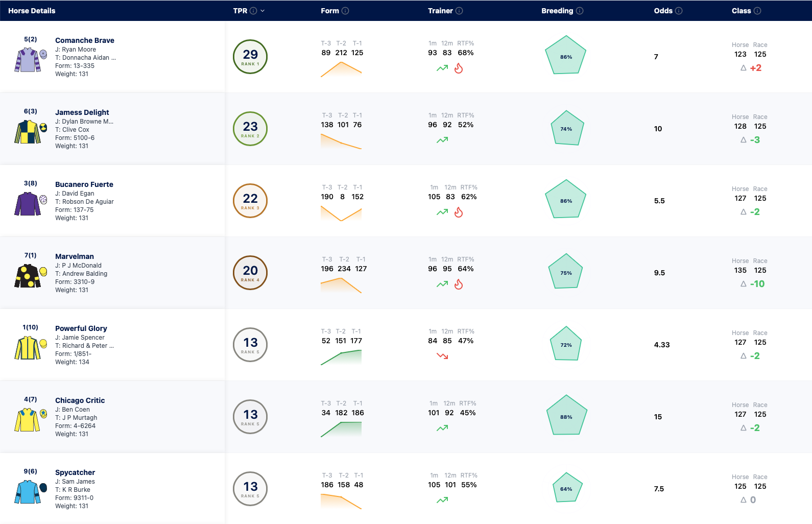This screenshot has width=812, height=524.
Task: Click the Class info icon
Action: (x=757, y=11)
